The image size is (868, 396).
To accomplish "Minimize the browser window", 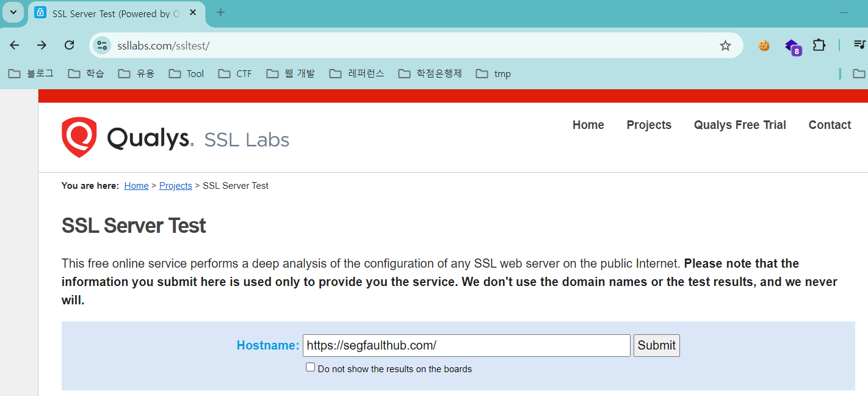I will point(845,13).
